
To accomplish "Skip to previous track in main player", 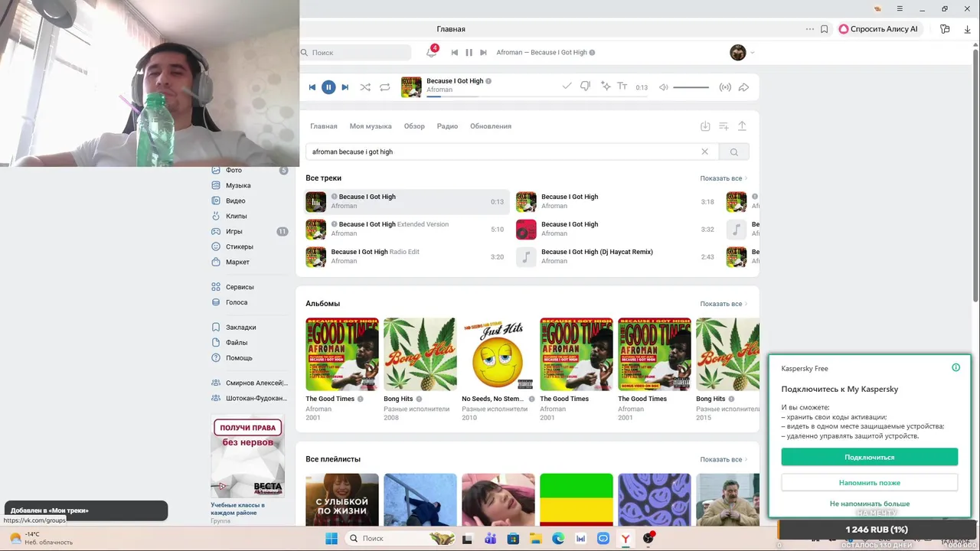I will (x=312, y=87).
